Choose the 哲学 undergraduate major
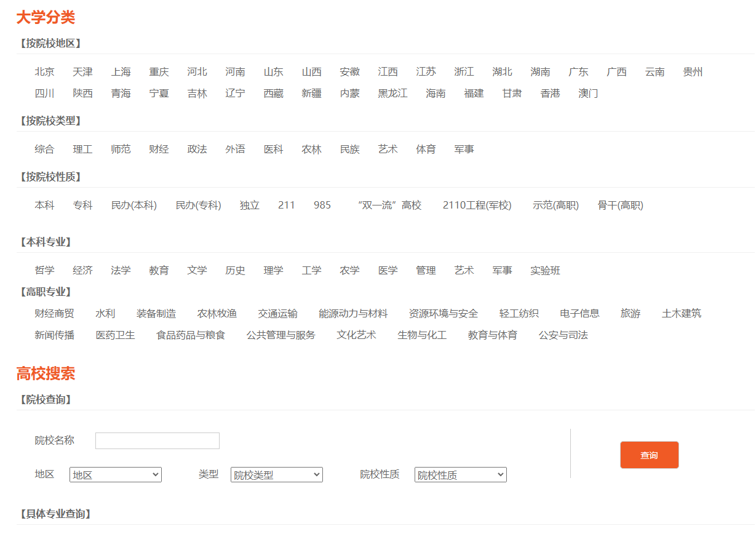 (44, 271)
